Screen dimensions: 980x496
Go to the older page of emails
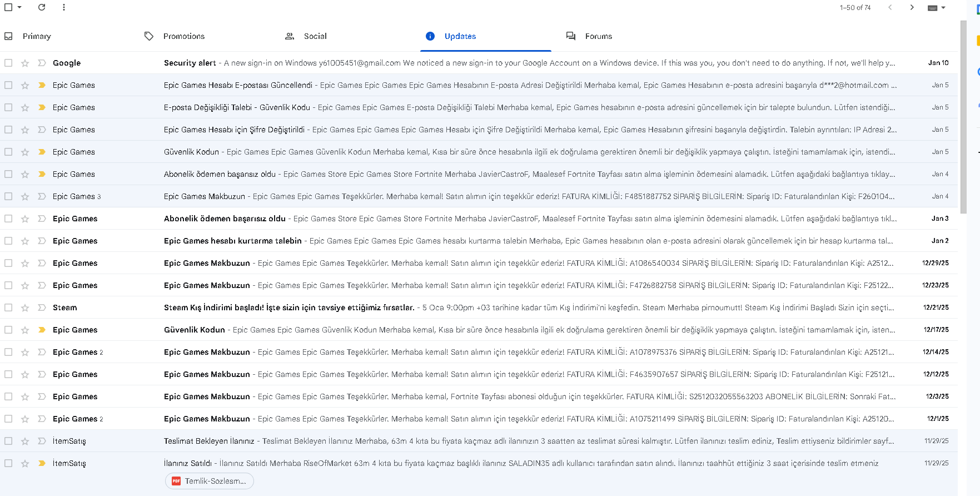pyautogui.click(x=912, y=7)
